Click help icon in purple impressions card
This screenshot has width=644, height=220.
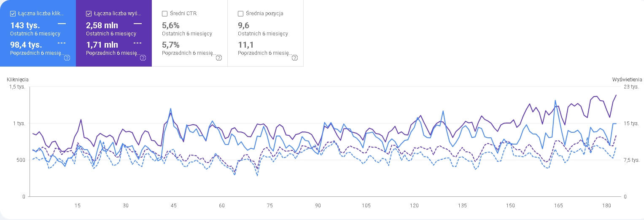click(x=143, y=58)
